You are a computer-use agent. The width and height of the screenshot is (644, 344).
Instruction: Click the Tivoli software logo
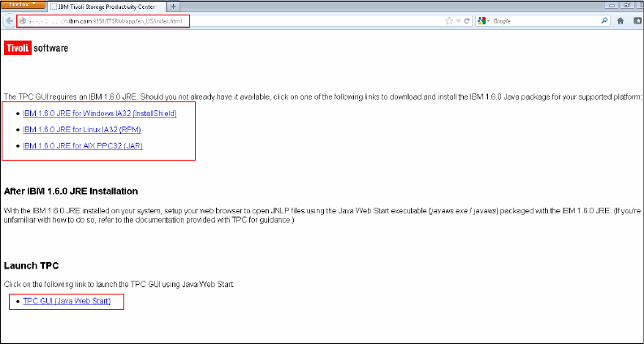point(37,49)
